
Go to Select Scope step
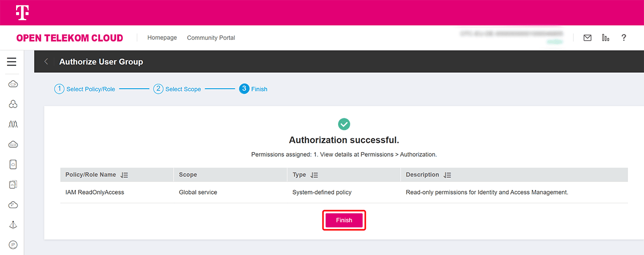[x=177, y=89]
